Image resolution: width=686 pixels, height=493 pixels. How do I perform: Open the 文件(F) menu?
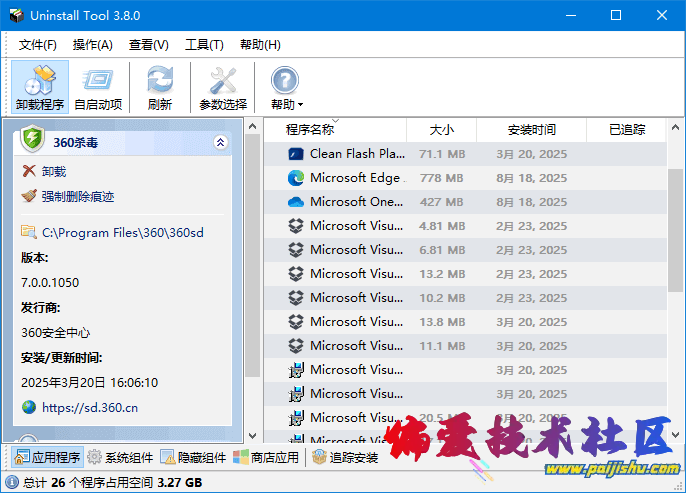coord(37,45)
